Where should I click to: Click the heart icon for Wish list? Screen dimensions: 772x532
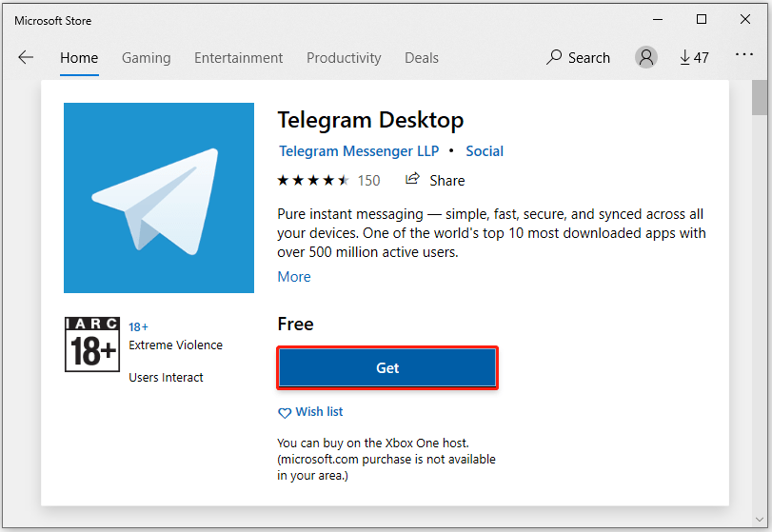[284, 413]
